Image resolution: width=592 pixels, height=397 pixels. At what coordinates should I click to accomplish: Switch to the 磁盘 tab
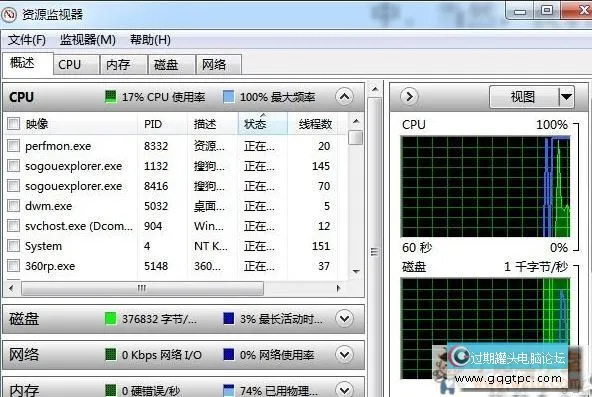point(171,65)
